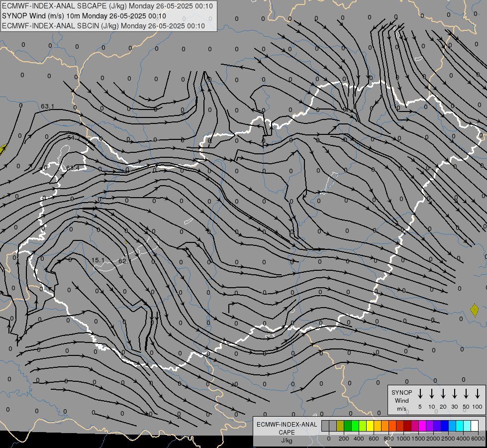Click the 30 m/s wind arrow in legend
The height and width of the screenshot is (448, 487).
(x=454, y=393)
